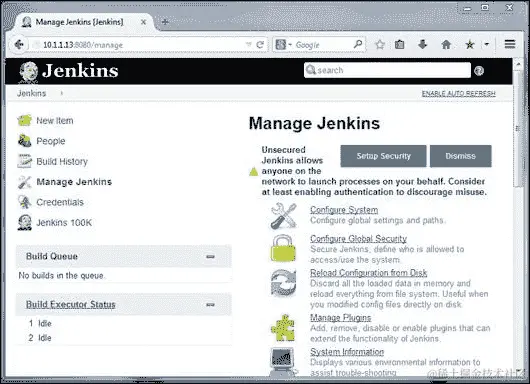Open a new browser tab with plus
This screenshot has height=384, width=530.
165,22
